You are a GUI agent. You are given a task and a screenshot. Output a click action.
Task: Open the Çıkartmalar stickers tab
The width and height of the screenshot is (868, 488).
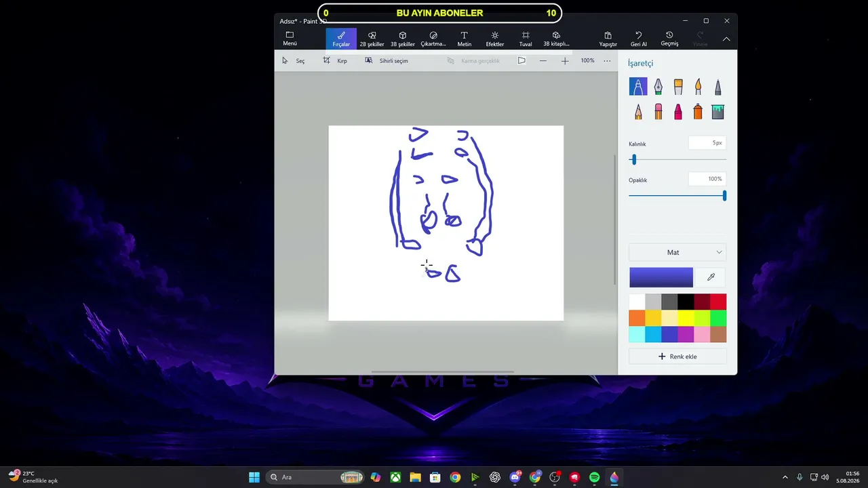click(433, 39)
